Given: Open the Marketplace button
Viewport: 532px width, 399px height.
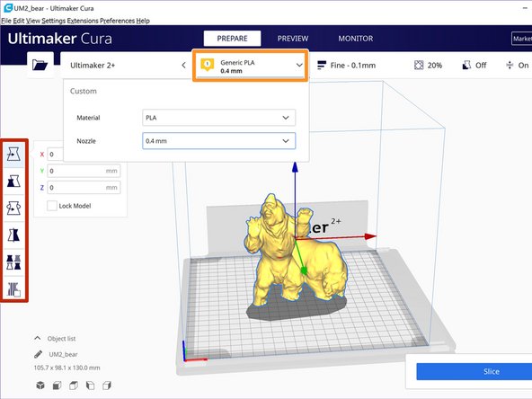Looking at the screenshot, I should 521,39.
